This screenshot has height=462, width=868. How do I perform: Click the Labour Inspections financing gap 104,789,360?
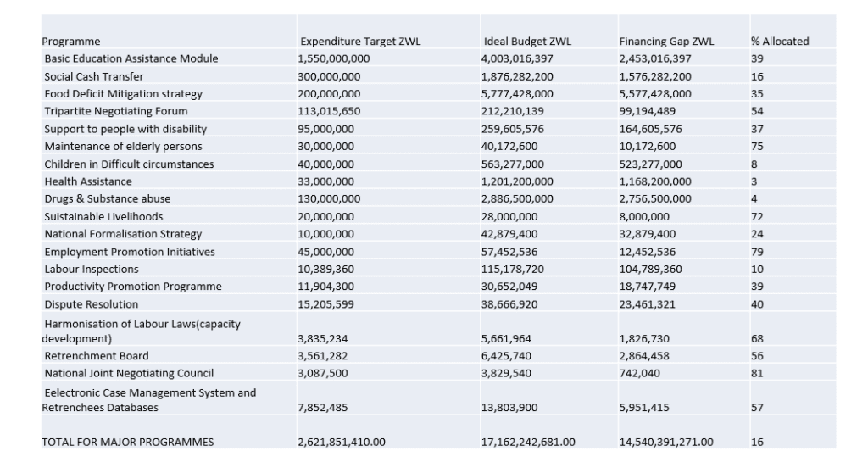[650, 270]
